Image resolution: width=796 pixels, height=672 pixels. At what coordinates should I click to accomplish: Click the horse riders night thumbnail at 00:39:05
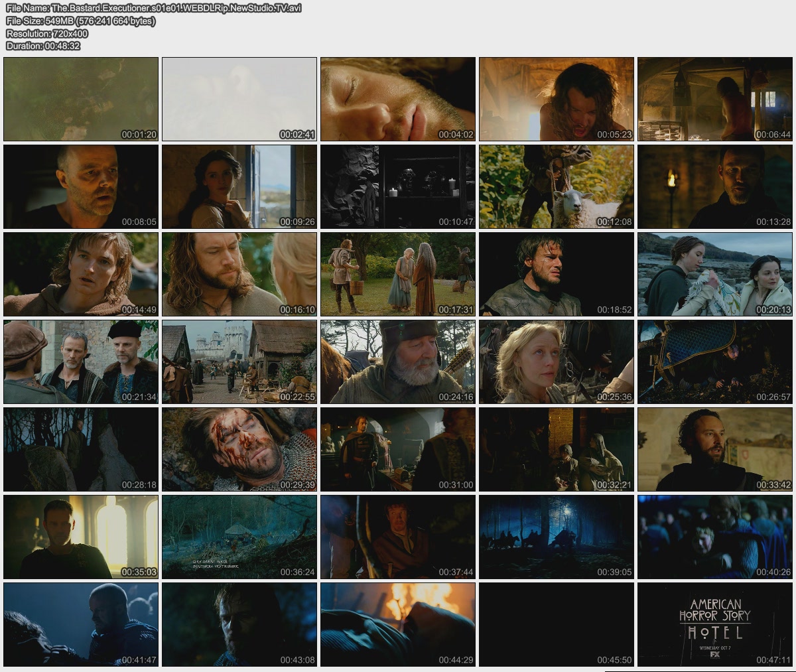(557, 537)
